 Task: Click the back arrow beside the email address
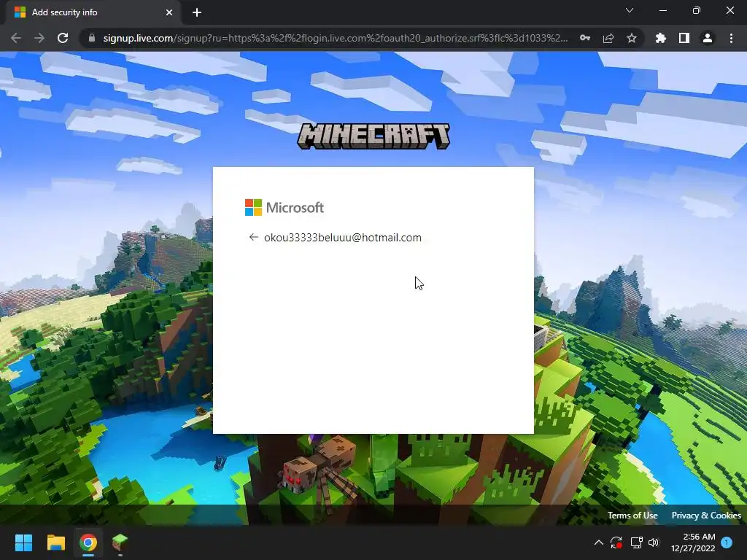pyautogui.click(x=253, y=237)
